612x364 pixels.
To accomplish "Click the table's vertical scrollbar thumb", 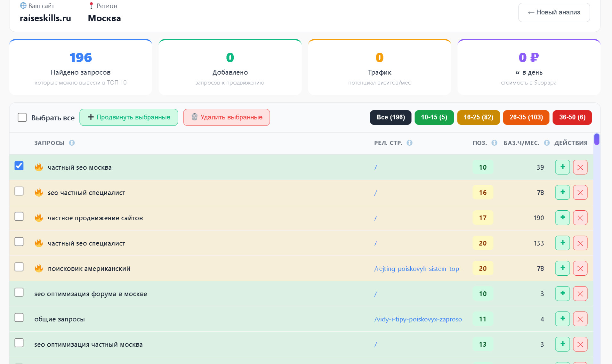I will (x=597, y=139).
